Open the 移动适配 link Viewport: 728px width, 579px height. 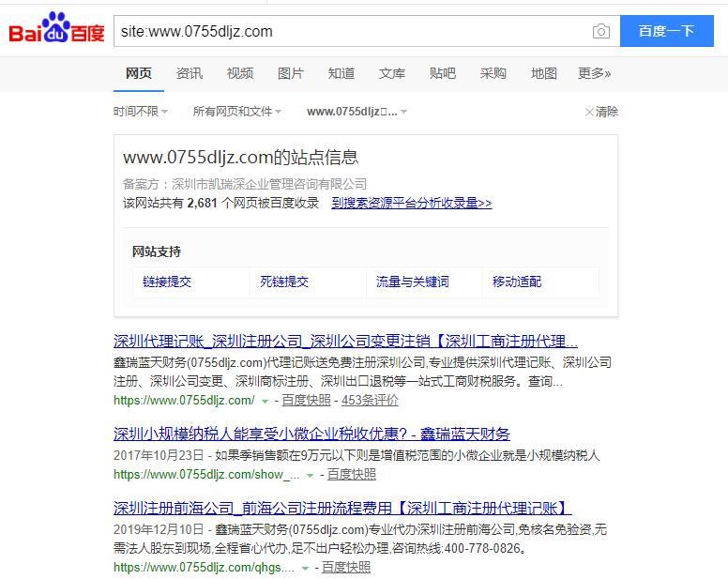click(x=517, y=282)
